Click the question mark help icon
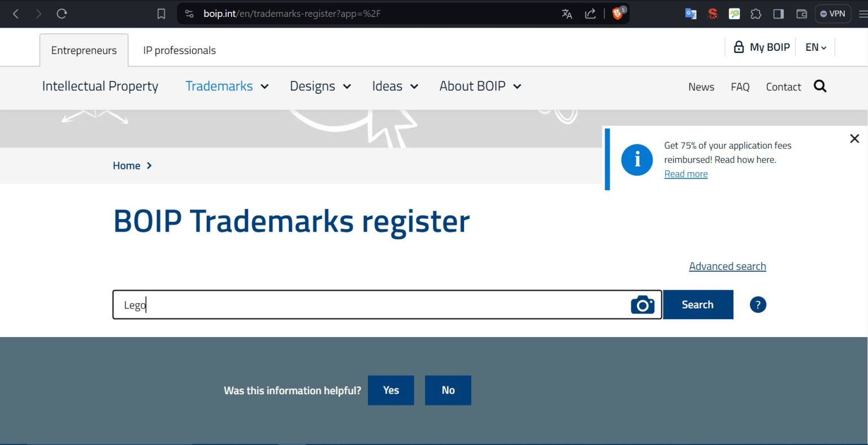868x445 pixels. pos(757,304)
